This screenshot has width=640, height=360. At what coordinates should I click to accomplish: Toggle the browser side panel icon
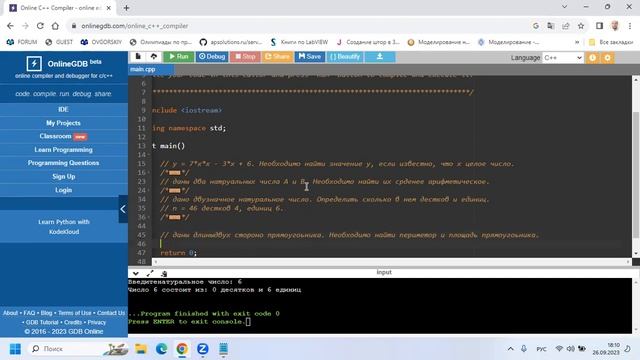pyautogui.click(x=599, y=26)
